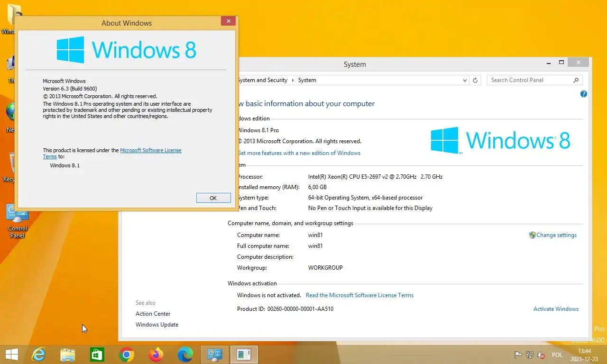Open the muted volume tray icon
The width and height of the screenshot is (607, 364).
click(x=541, y=355)
